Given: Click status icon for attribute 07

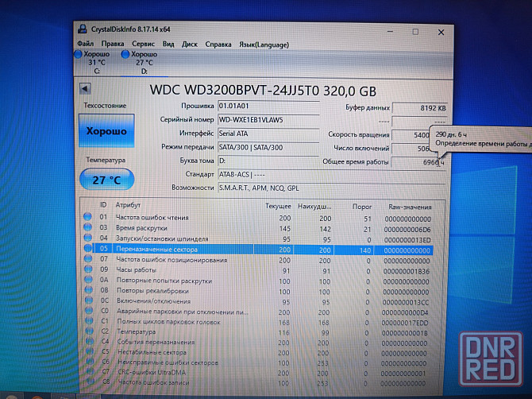Looking at the screenshot, I should pos(88,258).
